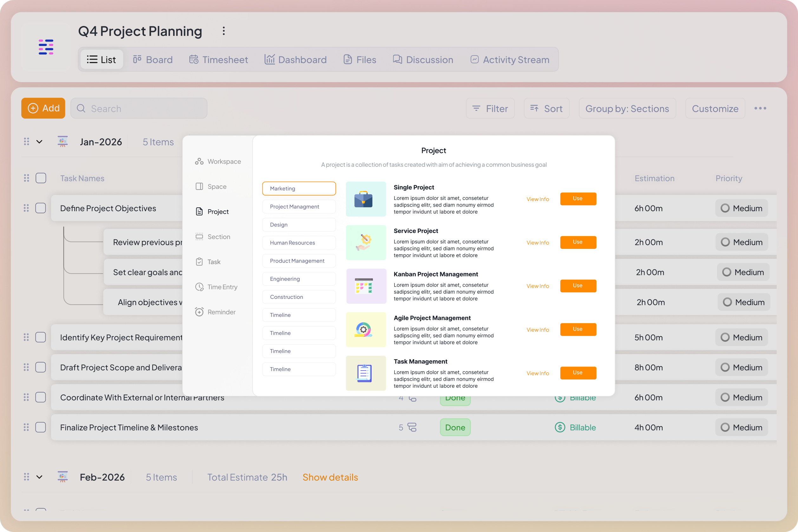Switch to the Board tab

point(153,59)
